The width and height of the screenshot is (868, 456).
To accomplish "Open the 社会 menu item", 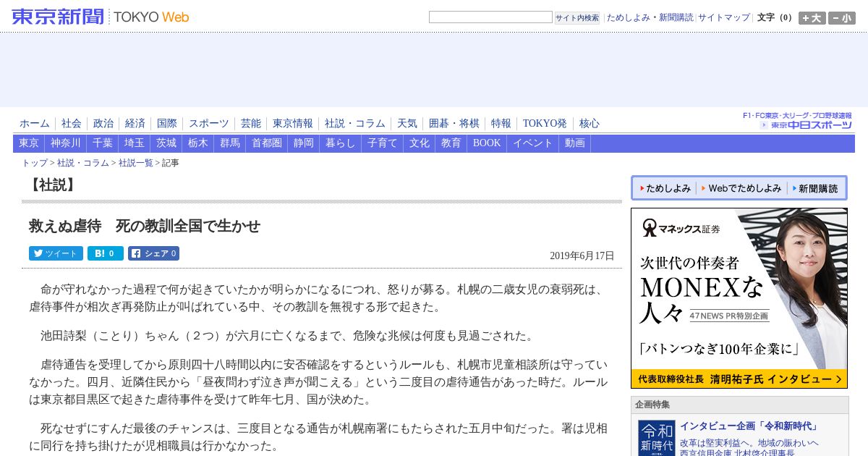I will [x=72, y=124].
